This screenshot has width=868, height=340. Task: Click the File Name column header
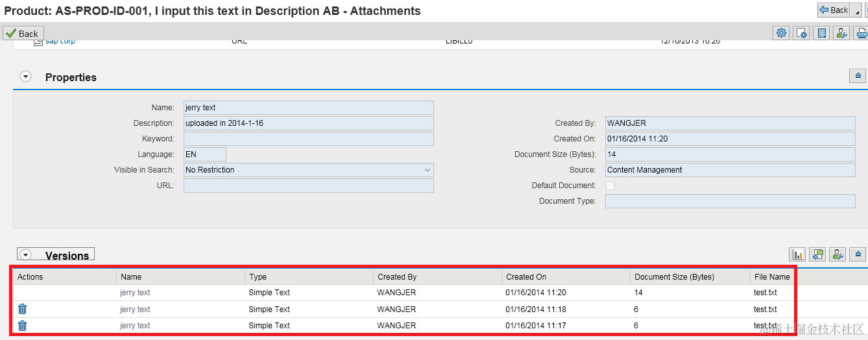[x=773, y=277]
